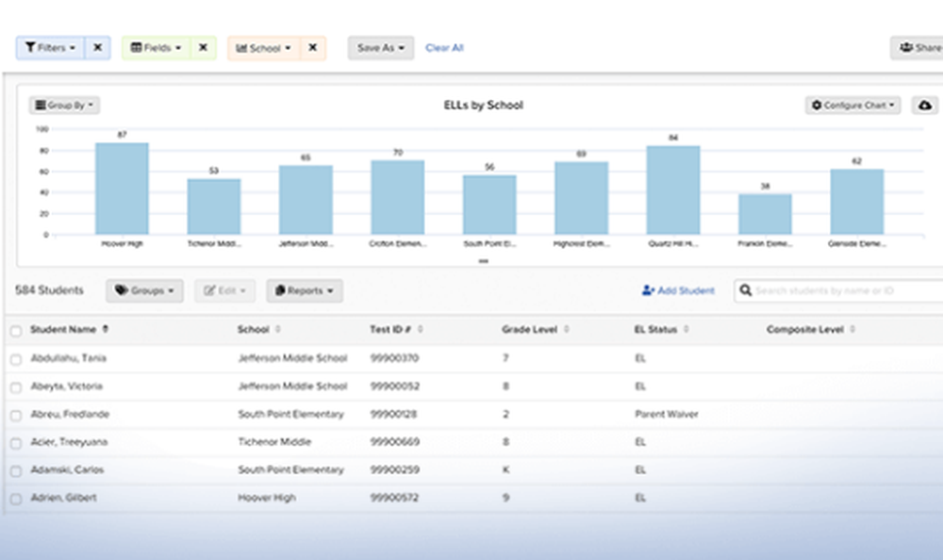This screenshot has height=560, width=943.
Task: Check the box for Abreu, Fredlande
Action: point(16,415)
